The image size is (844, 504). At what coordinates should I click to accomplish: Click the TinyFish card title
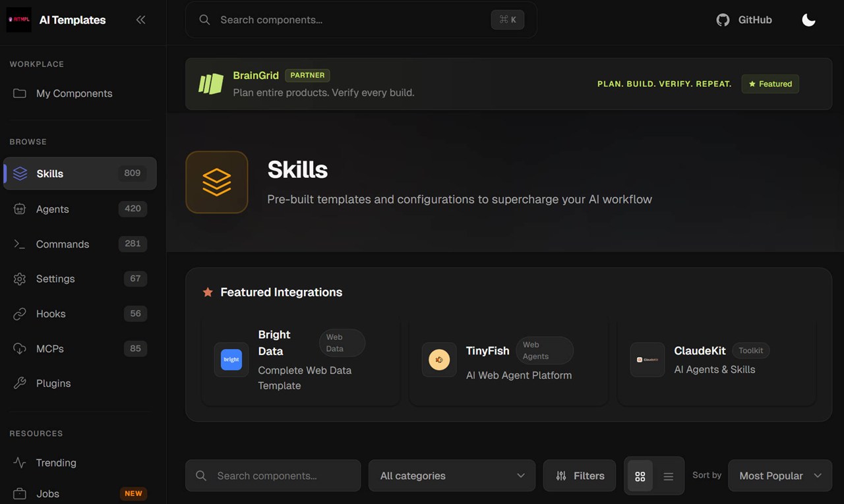488,350
